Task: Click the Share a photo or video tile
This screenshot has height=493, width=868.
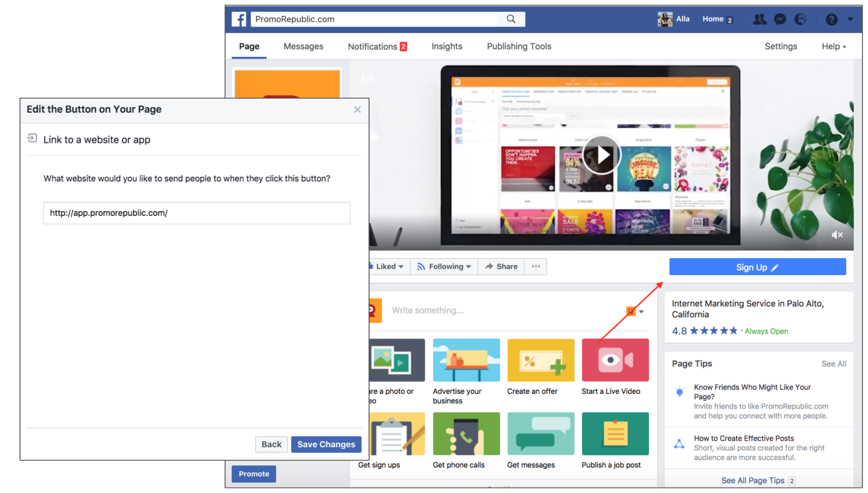Action: (x=397, y=372)
